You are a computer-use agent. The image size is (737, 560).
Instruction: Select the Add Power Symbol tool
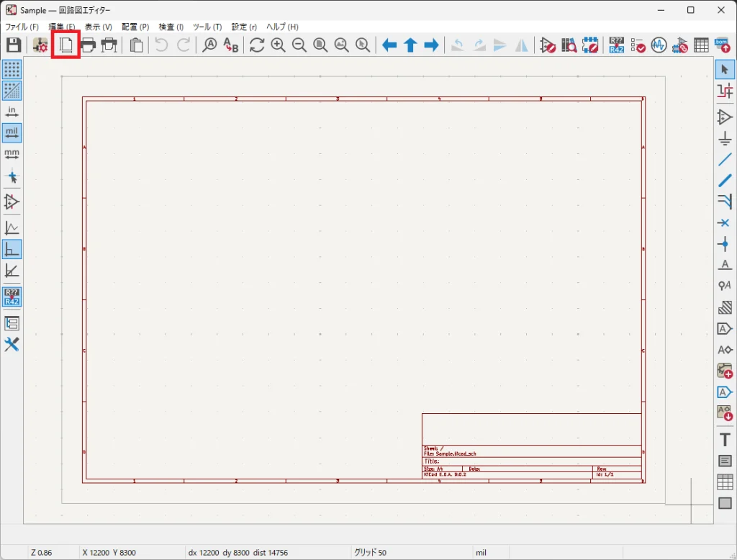coord(725,138)
